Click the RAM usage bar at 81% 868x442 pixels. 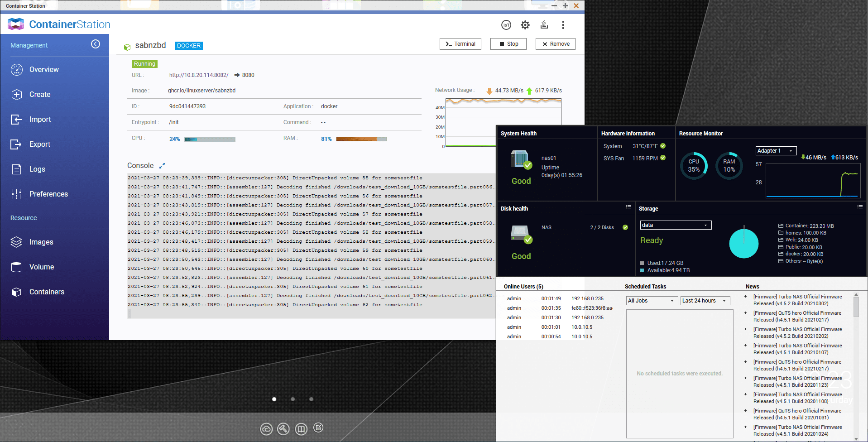361,139
